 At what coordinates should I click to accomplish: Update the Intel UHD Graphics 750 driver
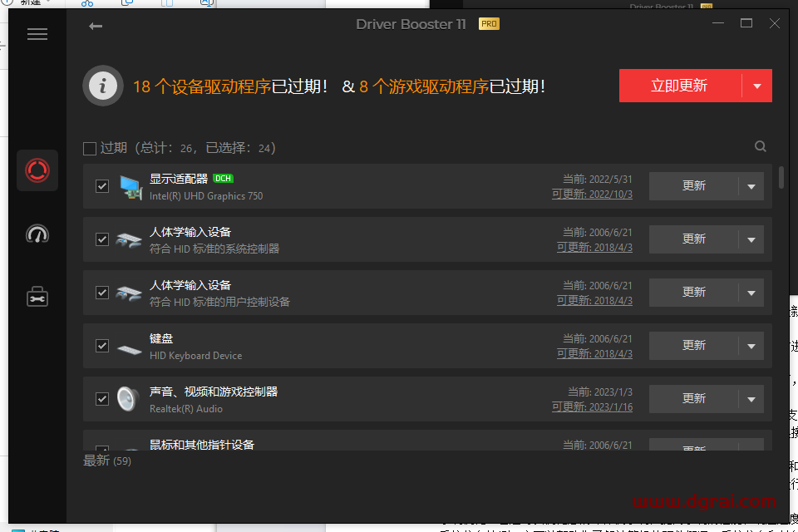point(693,186)
